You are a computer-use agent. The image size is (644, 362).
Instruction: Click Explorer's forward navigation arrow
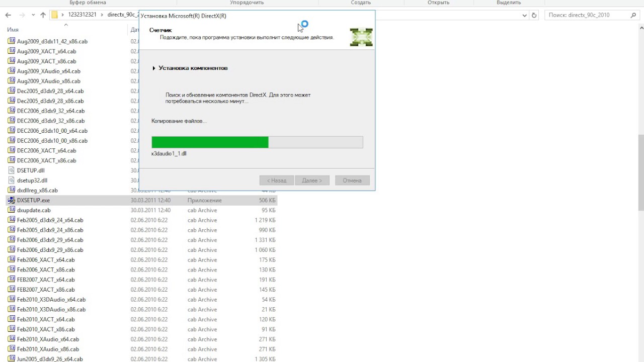click(22, 15)
